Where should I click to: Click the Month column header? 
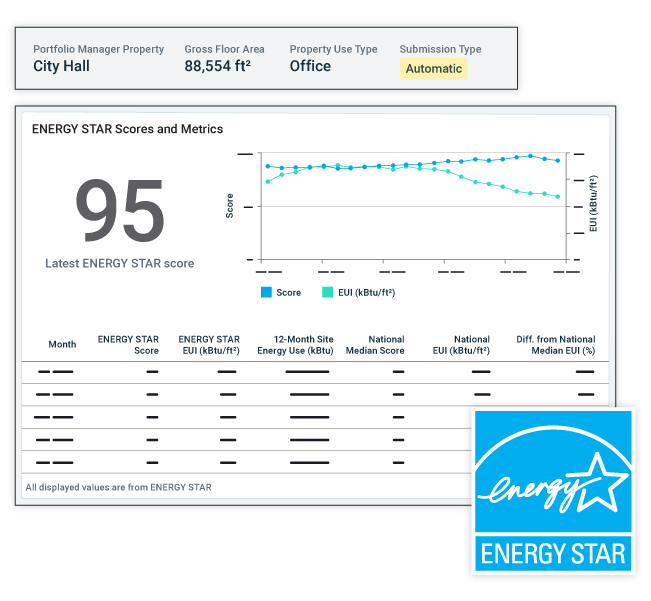62,344
